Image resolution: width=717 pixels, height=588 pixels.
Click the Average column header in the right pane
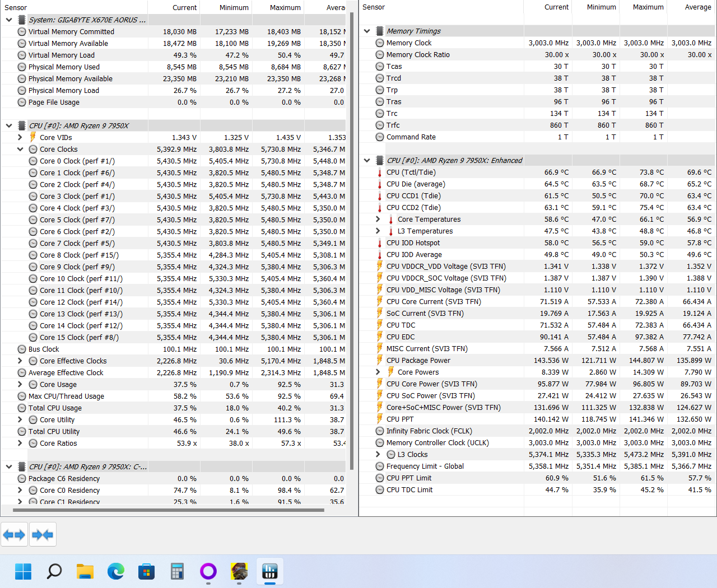pos(691,7)
